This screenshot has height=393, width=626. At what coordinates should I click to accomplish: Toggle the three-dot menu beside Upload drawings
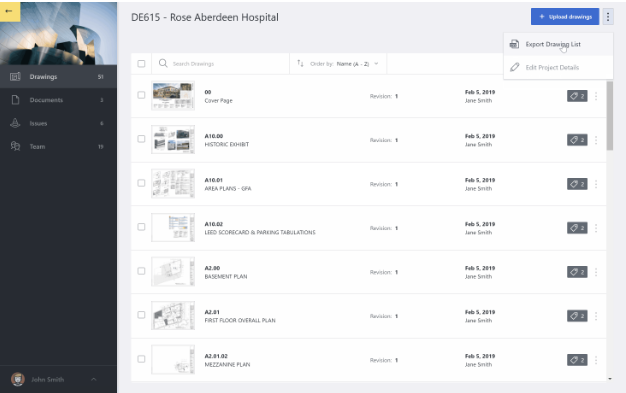[608, 17]
